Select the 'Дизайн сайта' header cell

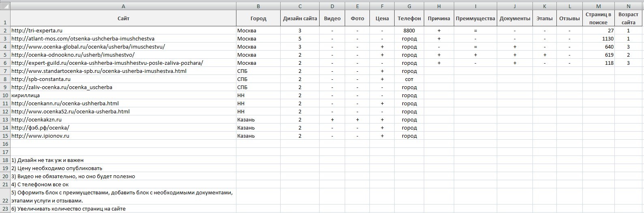[300, 18]
